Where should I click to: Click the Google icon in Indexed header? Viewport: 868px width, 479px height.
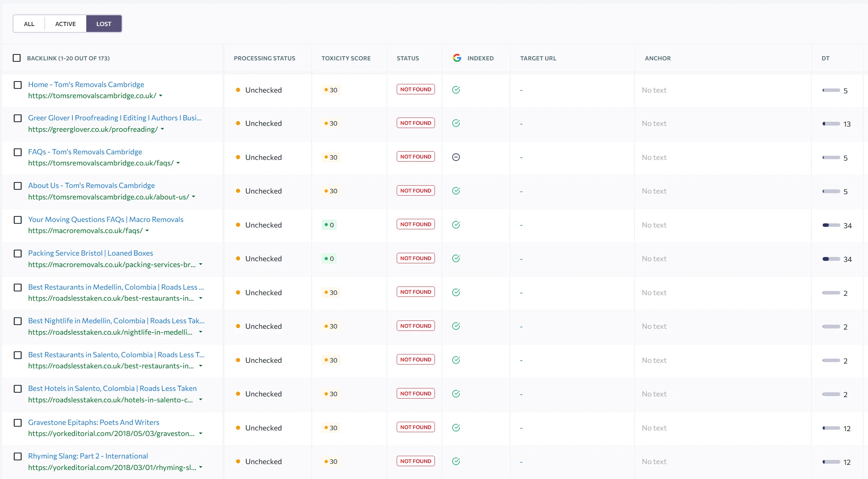tap(457, 58)
